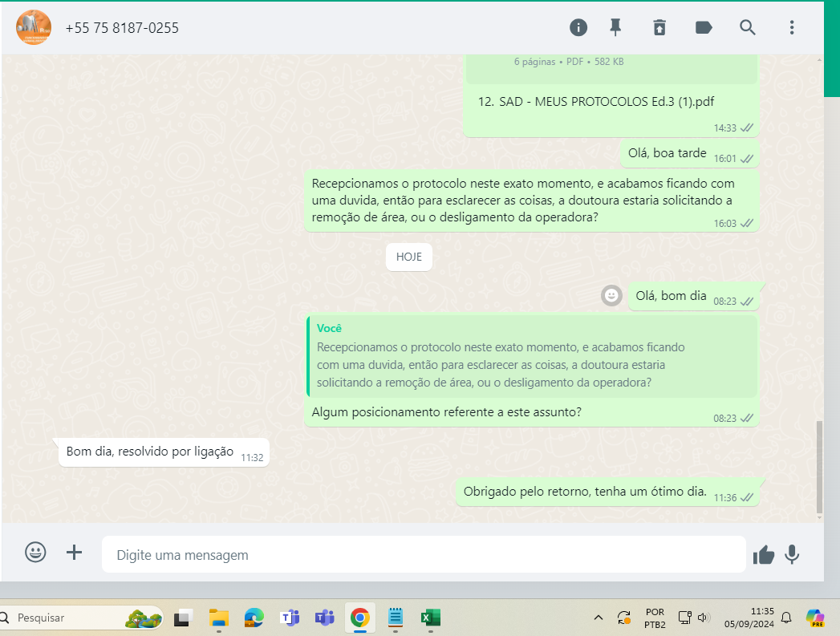Open Task View in the taskbar
Screen dimensions: 840x636
click(x=183, y=618)
